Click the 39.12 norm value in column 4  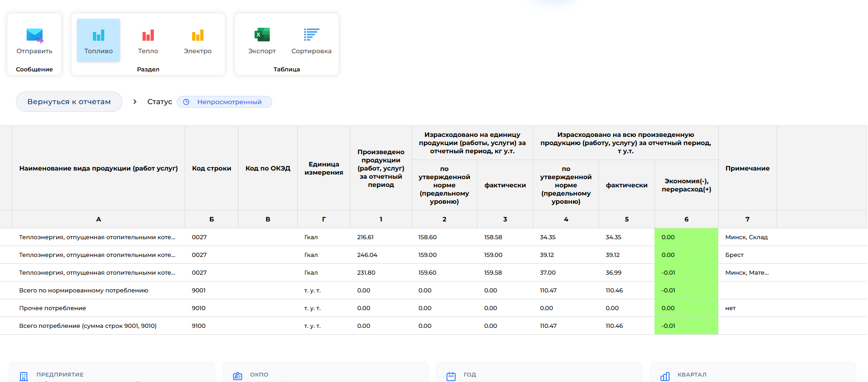[x=547, y=255]
